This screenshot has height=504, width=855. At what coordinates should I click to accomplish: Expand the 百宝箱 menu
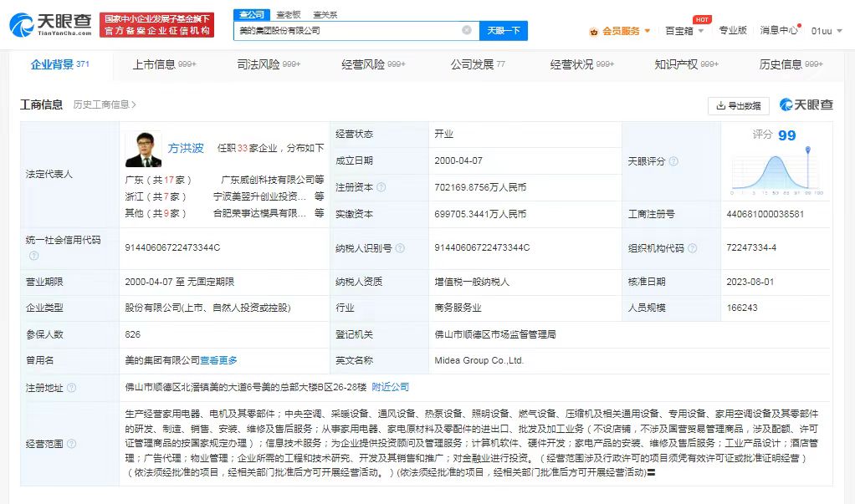(684, 31)
